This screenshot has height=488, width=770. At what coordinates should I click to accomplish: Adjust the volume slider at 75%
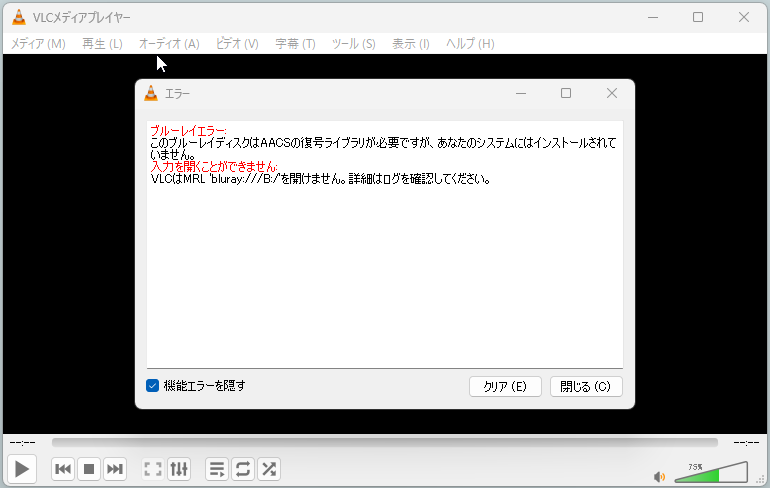click(x=711, y=472)
